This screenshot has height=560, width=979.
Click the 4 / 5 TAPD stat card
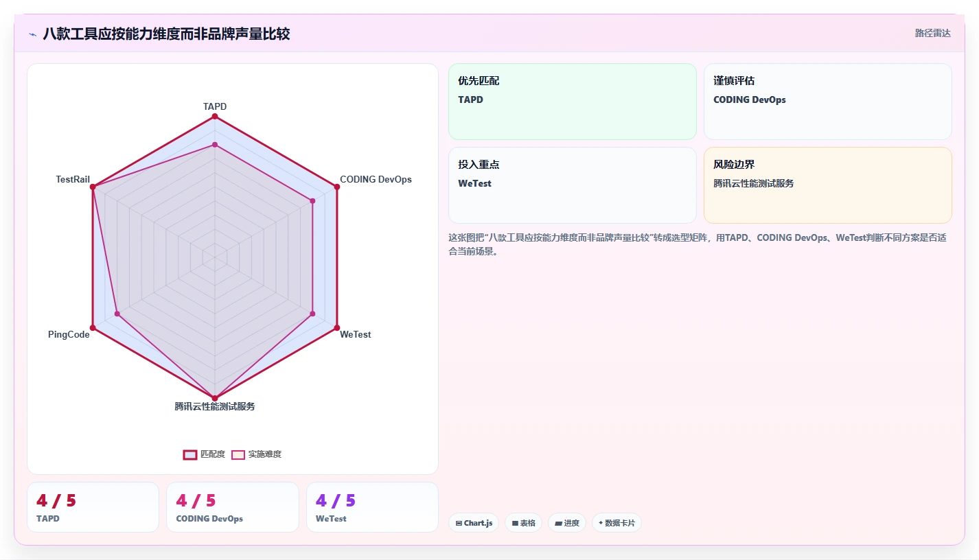click(93, 507)
